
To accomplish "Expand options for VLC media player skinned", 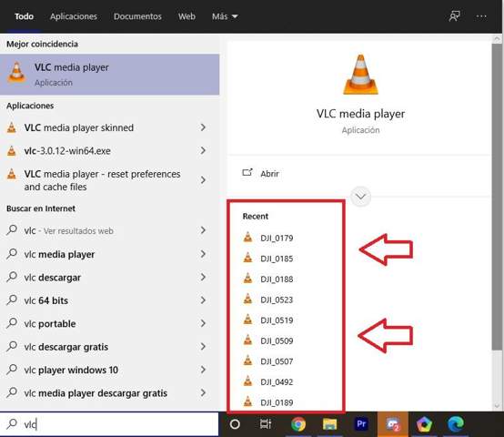I will click(x=203, y=127).
